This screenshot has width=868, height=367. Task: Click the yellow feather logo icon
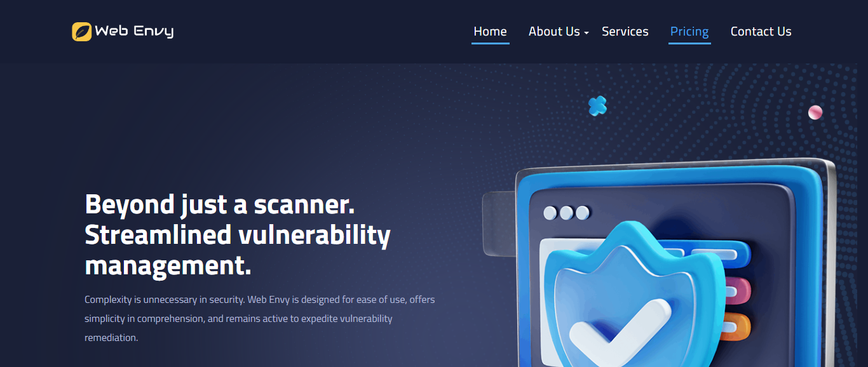coord(81,32)
